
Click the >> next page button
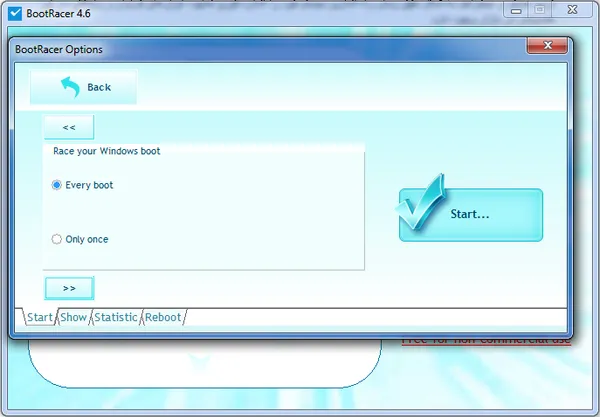tap(69, 288)
